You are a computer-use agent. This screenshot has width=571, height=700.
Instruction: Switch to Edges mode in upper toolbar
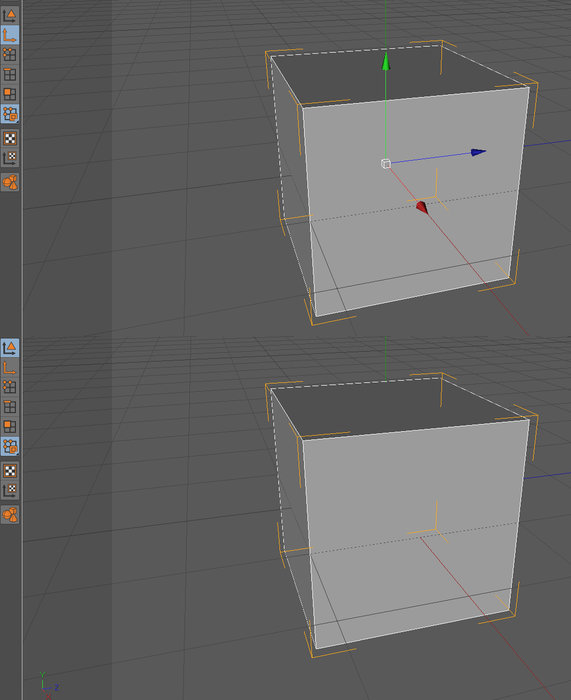pyautogui.click(x=10, y=74)
